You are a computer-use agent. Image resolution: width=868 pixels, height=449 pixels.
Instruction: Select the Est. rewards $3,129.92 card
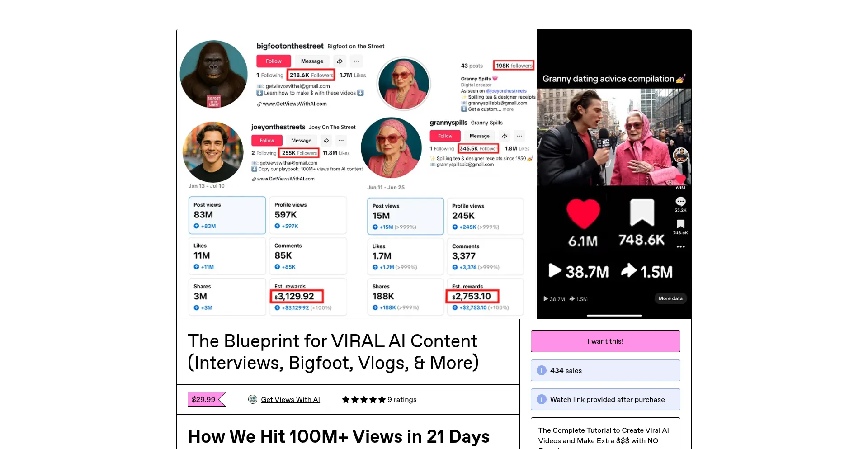click(308, 297)
